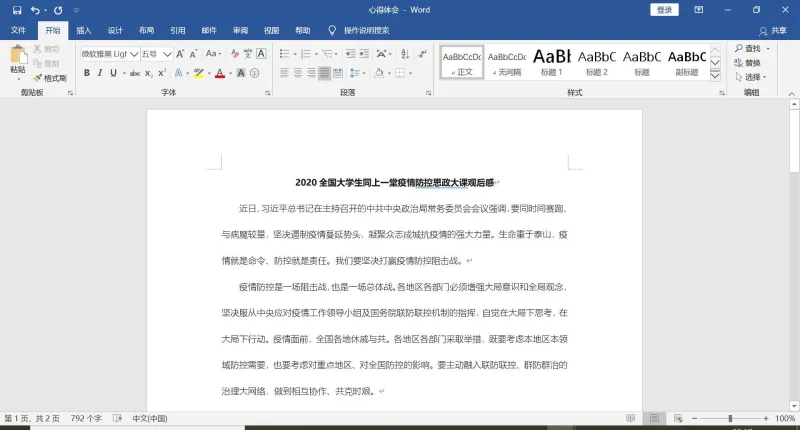Screen dimensions: 800x430
Task: Open the Change Case Aa dropdown
Action: pos(213,54)
